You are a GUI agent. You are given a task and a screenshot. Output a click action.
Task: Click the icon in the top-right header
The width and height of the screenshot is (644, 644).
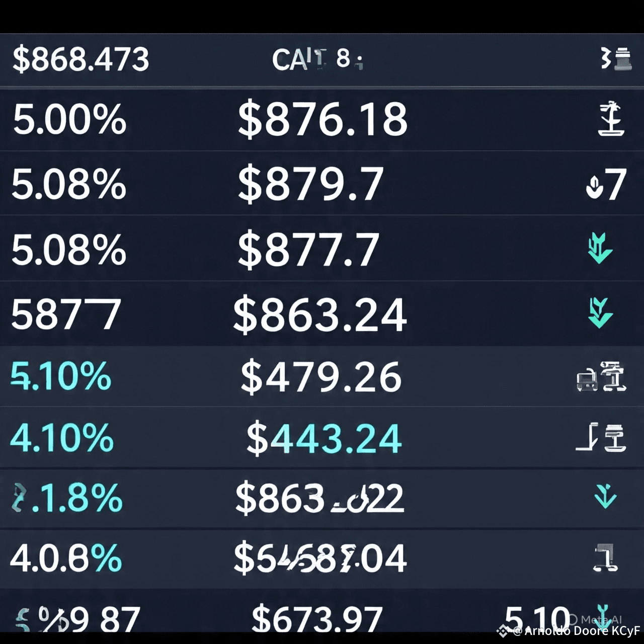click(x=617, y=58)
